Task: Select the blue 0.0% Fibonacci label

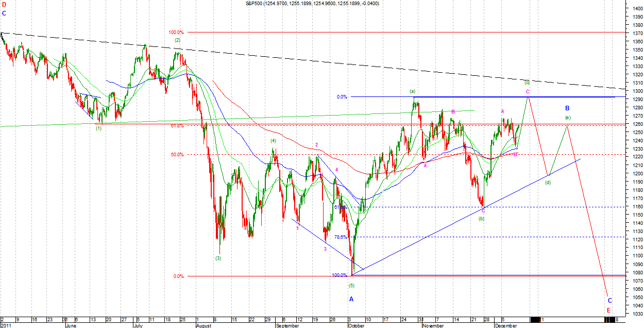Action: pos(342,96)
